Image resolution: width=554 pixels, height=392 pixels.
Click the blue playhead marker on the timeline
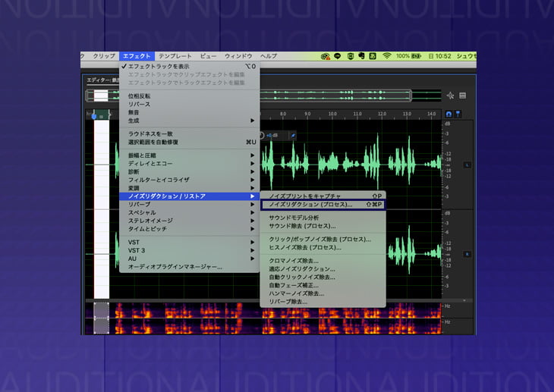(94, 115)
